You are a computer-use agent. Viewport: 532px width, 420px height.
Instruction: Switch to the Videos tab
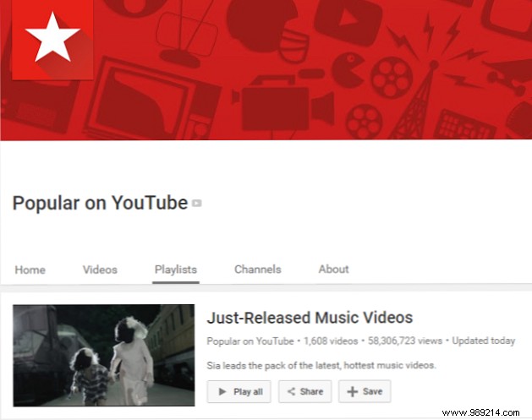100,270
